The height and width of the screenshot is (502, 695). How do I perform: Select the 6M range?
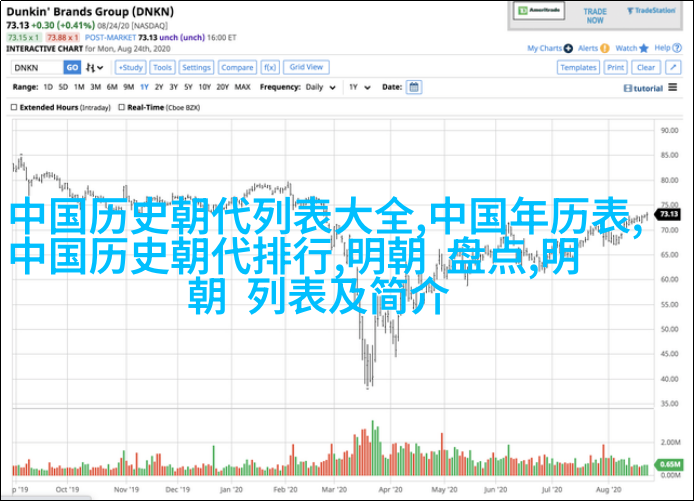pos(112,87)
